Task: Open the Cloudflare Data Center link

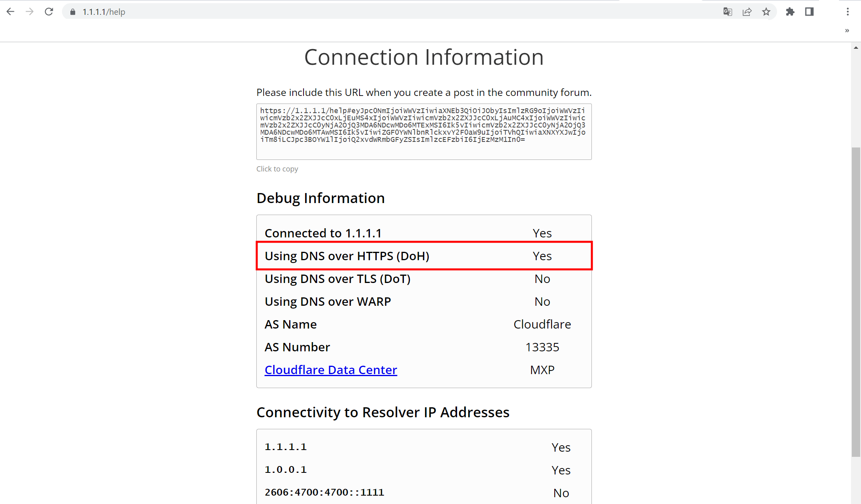Action: pos(331,370)
